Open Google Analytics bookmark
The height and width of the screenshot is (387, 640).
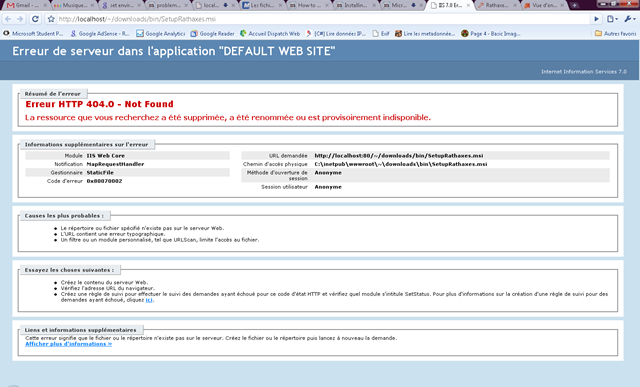point(160,33)
